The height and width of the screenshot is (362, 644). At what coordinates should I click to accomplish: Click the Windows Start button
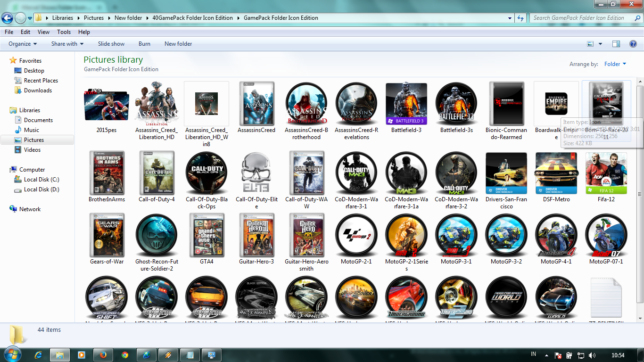tap(13, 354)
